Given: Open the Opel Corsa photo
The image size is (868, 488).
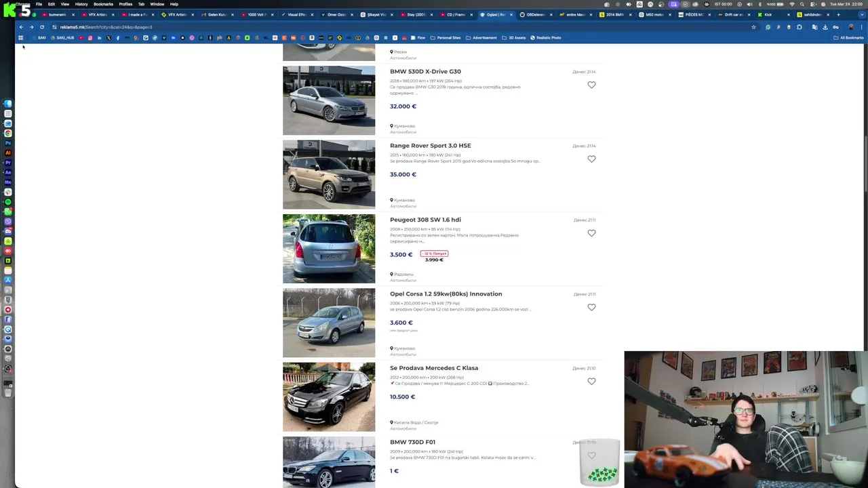Looking at the screenshot, I should click(329, 323).
